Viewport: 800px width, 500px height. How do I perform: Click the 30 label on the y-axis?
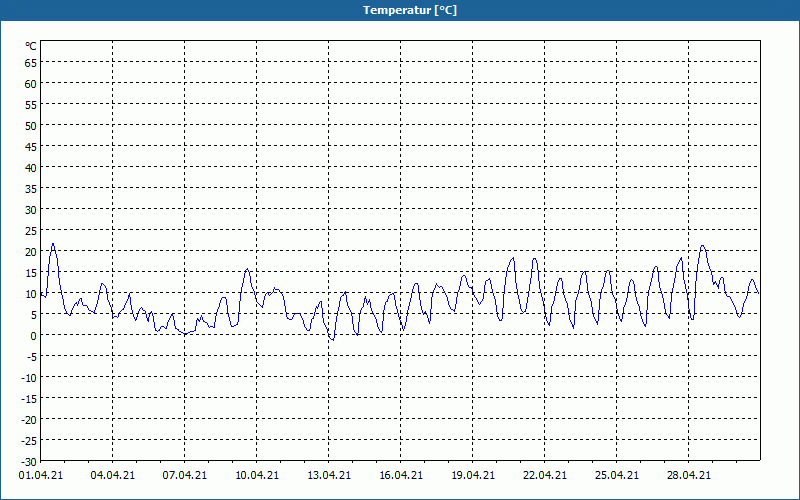31,210
